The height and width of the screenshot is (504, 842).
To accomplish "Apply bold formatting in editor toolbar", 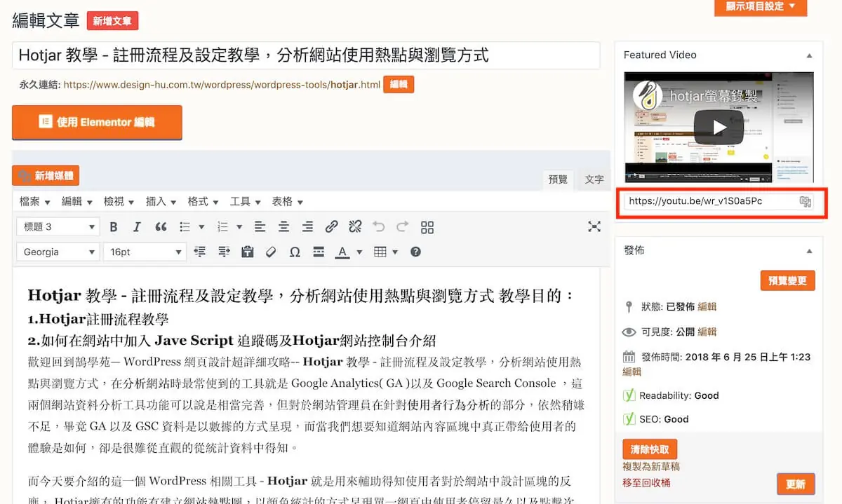I will pyautogui.click(x=114, y=226).
